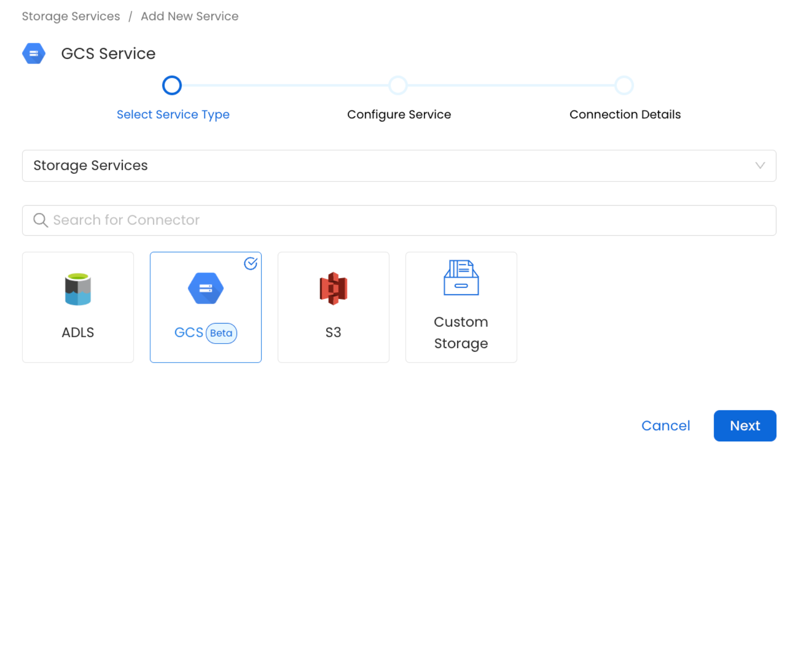Click the GCS Service header hexagon icon
801x672 pixels.
[34, 53]
